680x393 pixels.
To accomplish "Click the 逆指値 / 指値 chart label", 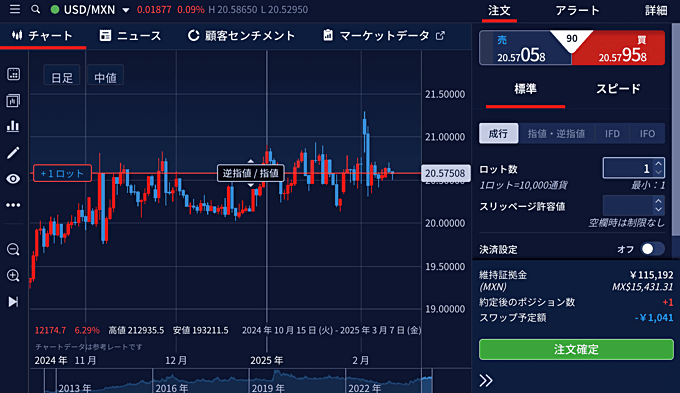I will point(251,174).
